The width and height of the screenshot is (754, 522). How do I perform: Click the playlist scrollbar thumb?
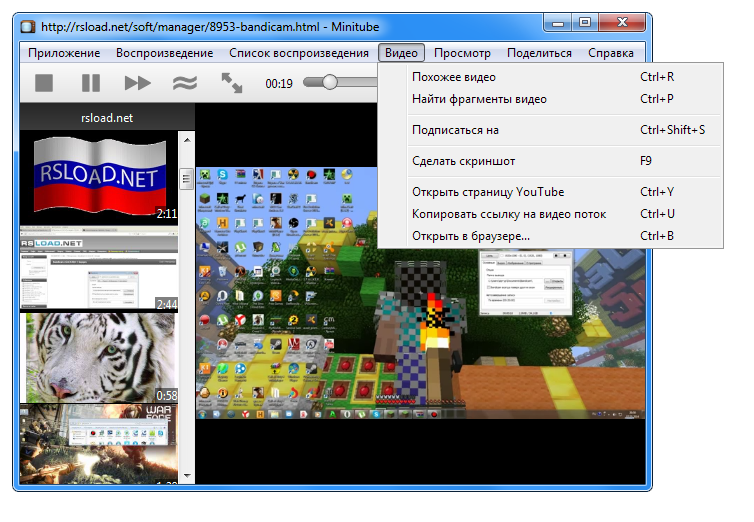coord(186,179)
